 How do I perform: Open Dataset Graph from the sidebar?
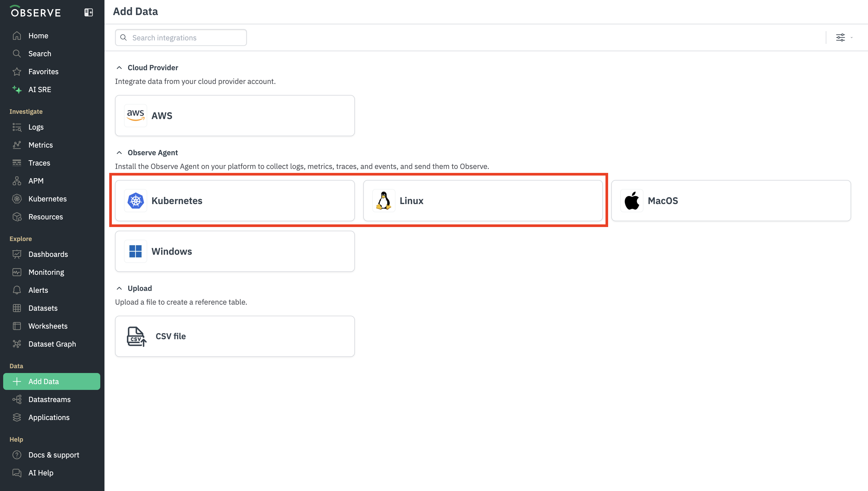click(x=52, y=344)
